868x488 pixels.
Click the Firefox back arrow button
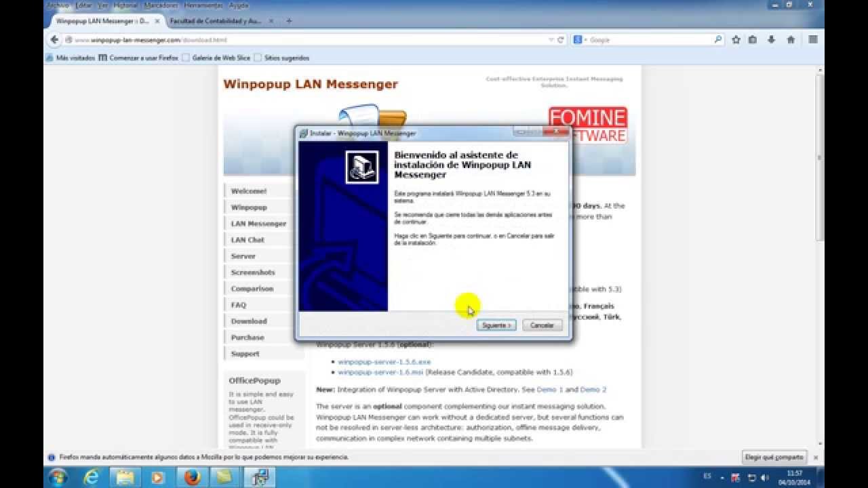[55, 39]
